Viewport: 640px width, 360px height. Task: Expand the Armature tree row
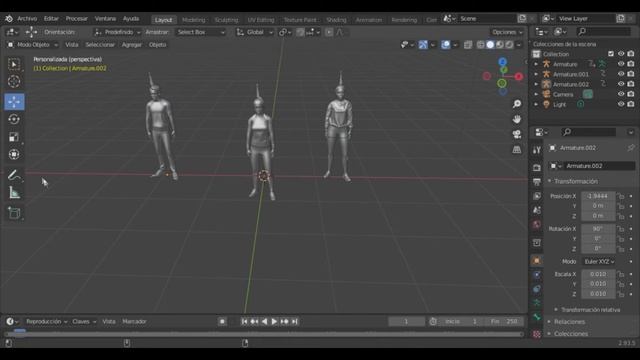point(536,64)
